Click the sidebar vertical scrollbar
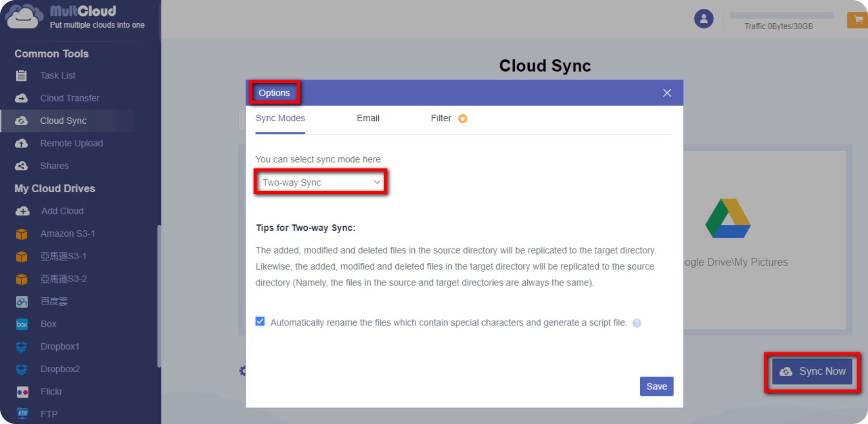 click(159, 296)
